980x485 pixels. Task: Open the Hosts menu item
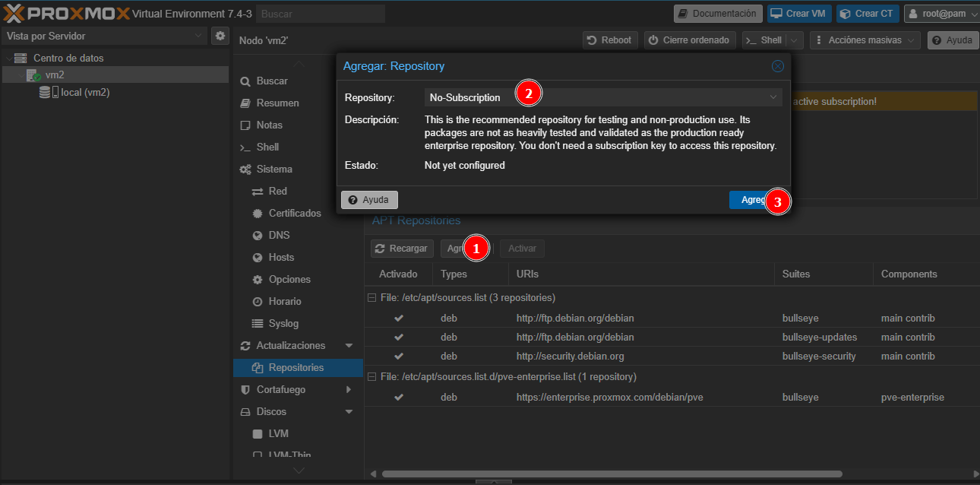pos(281,257)
